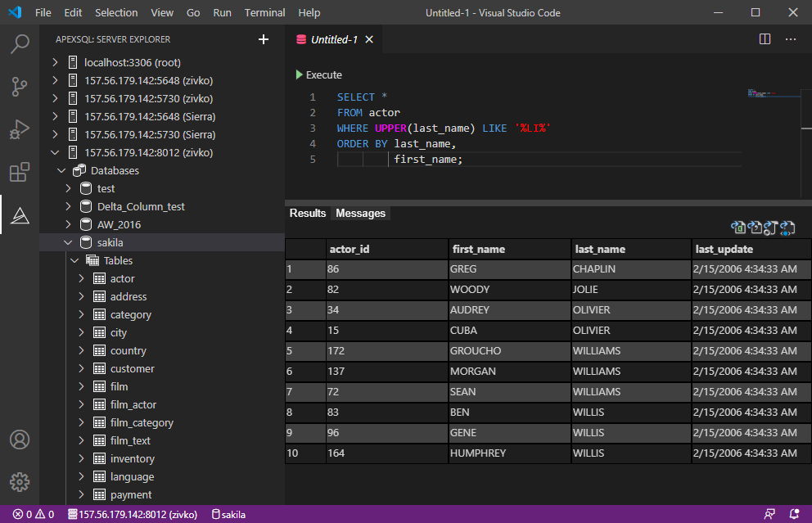Expand the AW_2016 database

click(70, 224)
